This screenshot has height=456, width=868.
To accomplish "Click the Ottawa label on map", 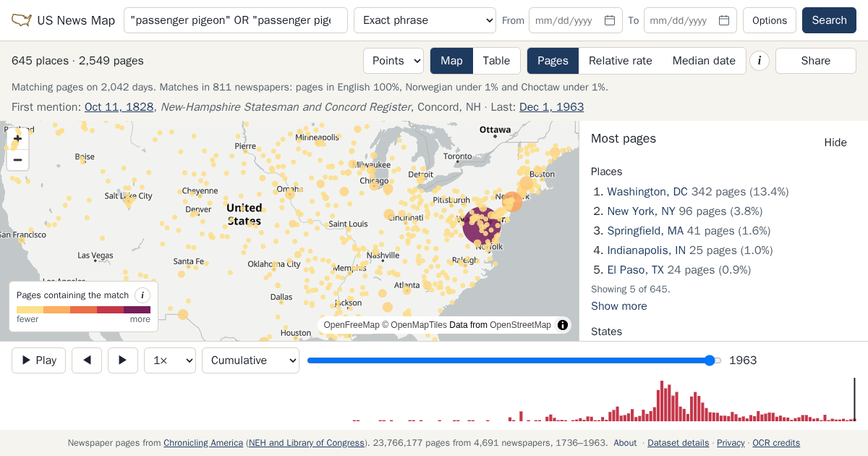I will [x=495, y=130].
